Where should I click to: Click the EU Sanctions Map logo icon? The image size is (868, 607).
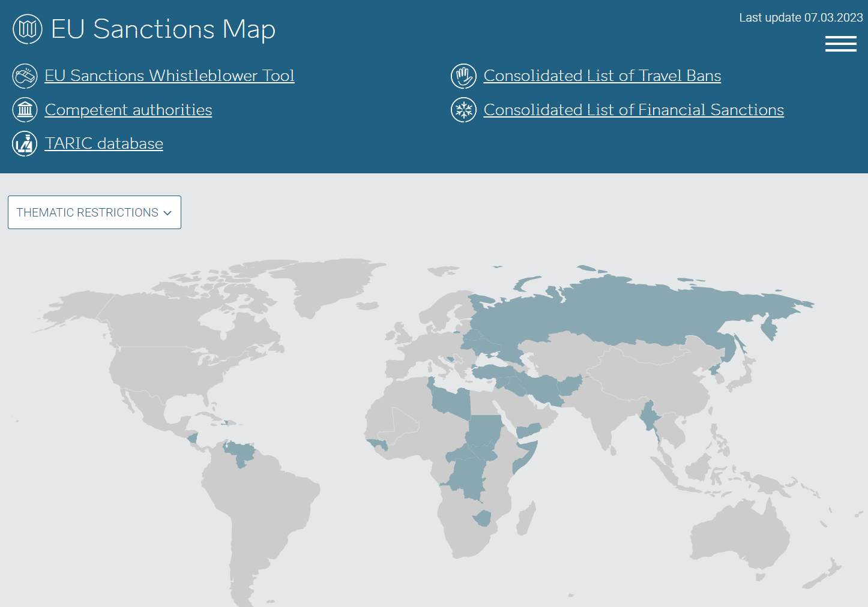pyautogui.click(x=28, y=29)
